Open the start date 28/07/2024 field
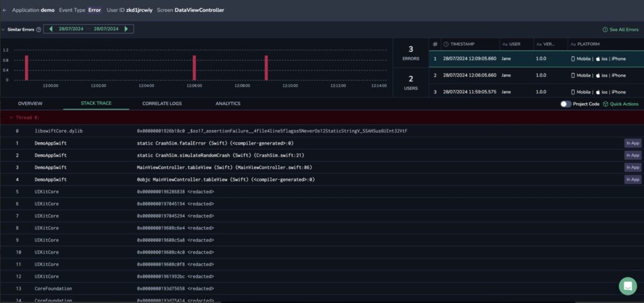The image size is (644, 303). [71, 29]
